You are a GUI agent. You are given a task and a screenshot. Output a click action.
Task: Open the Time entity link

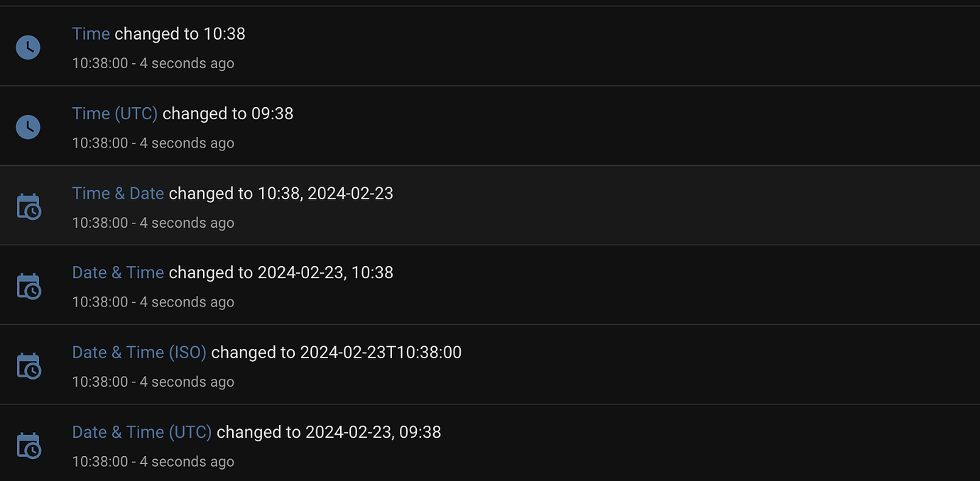point(90,33)
